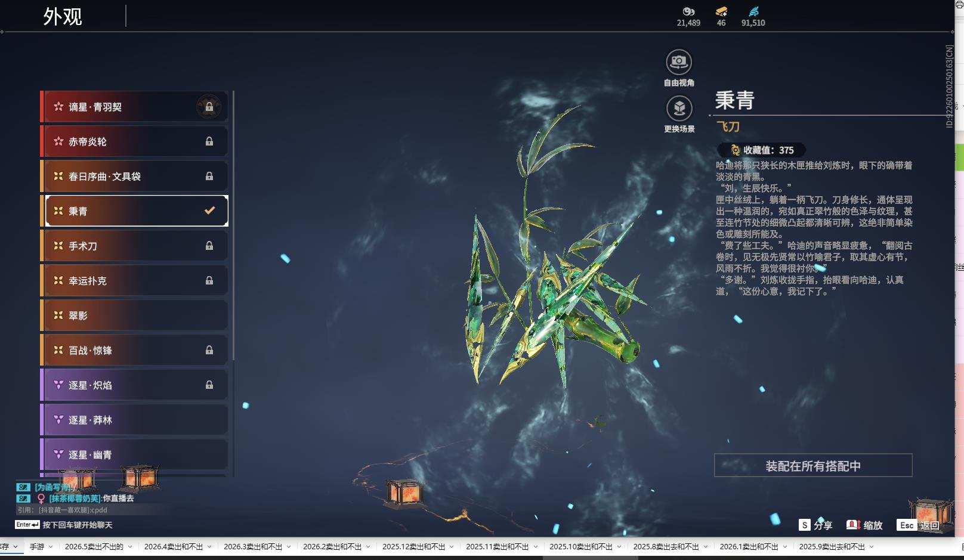Viewport: 964px width, 560px height.
Task: Click the purple rarity icon beside 逐星·莽林
Action: click(x=58, y=420)
